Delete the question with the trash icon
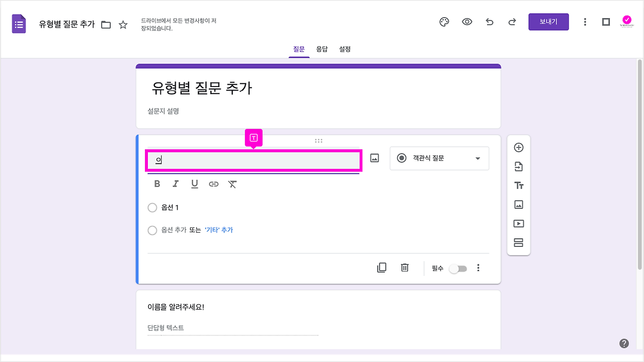644x362 pixels. (x=405, y=267)
